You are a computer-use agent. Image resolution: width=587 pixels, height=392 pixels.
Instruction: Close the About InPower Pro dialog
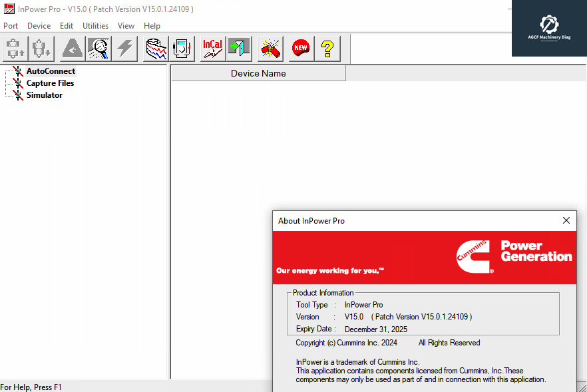pyautogui.click(x=566, y=220)
